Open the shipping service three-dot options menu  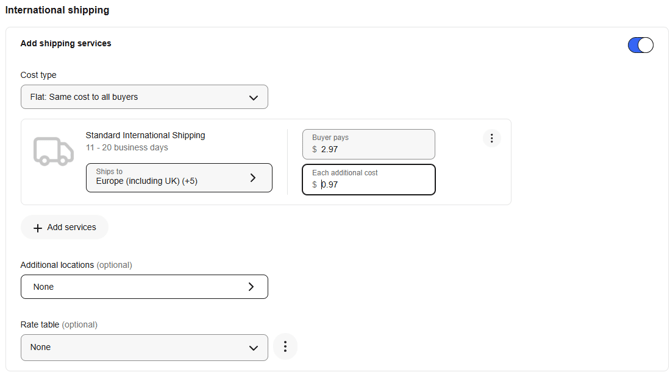[491, 138]
